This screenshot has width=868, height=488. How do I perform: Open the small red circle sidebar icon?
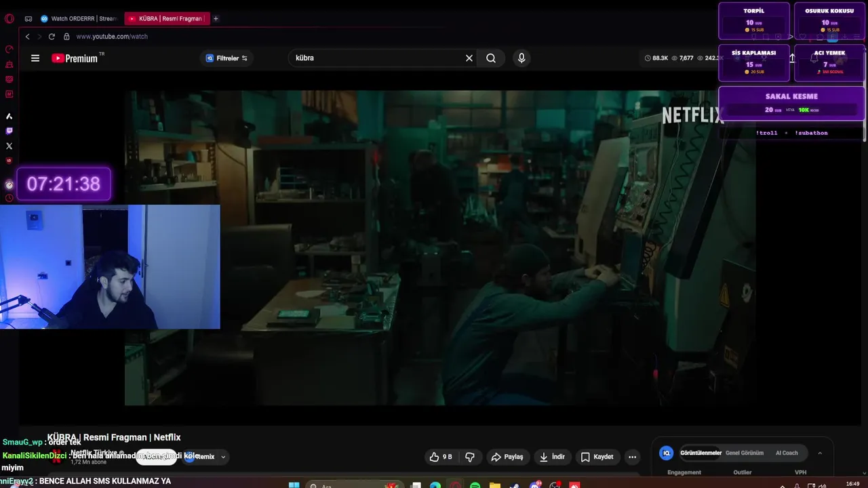pos(9,161)
